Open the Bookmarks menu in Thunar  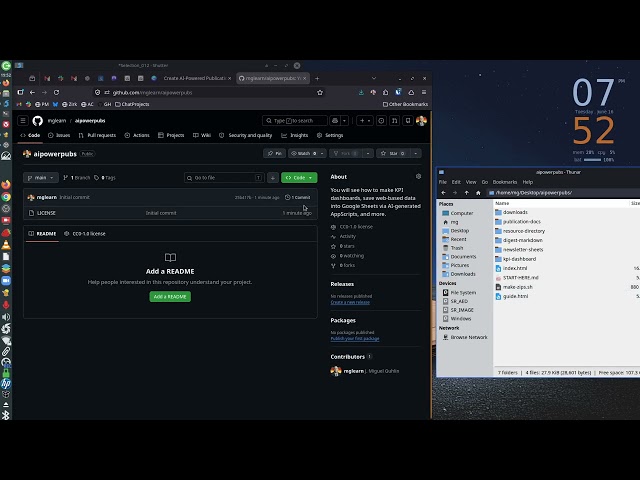click(504, 182)
